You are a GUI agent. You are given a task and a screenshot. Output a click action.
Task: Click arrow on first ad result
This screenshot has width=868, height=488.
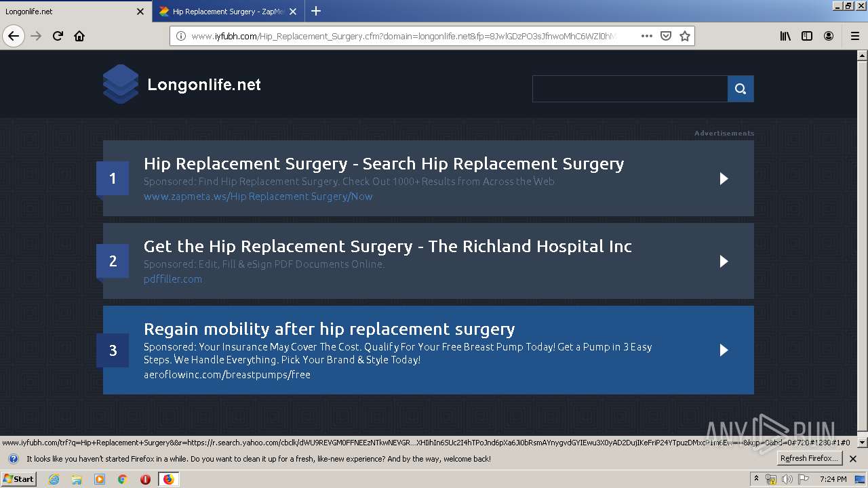724,178
